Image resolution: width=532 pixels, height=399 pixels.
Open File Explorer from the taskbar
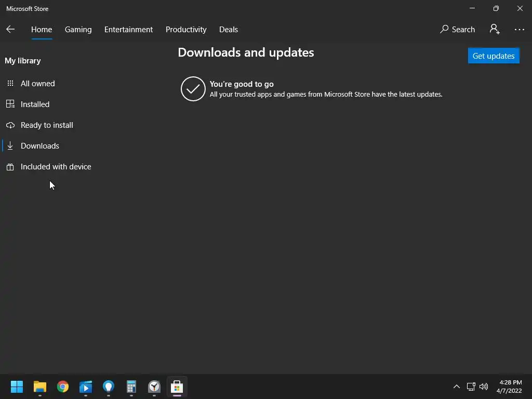(x=39, y=387)
